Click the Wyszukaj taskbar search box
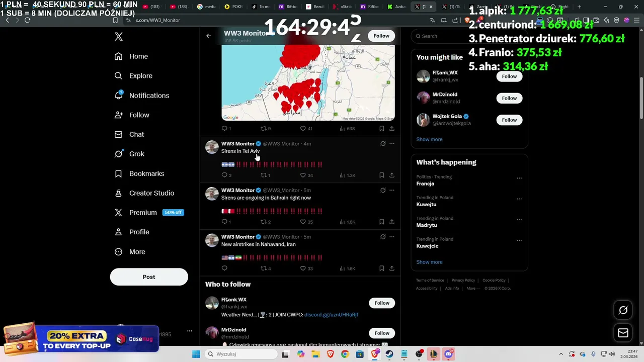Image resolution: width=644 pixels, height=362 pixels. [x=241, y=354]
